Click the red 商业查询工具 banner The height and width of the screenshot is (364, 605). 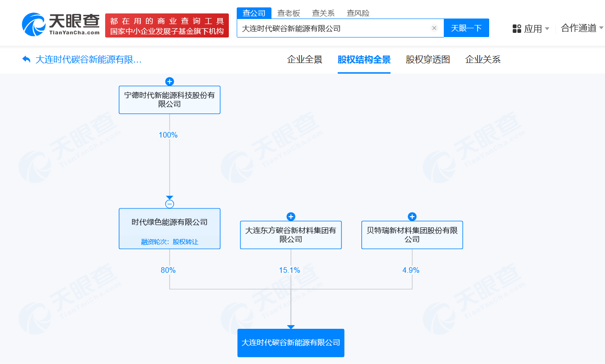pos(167,25)
